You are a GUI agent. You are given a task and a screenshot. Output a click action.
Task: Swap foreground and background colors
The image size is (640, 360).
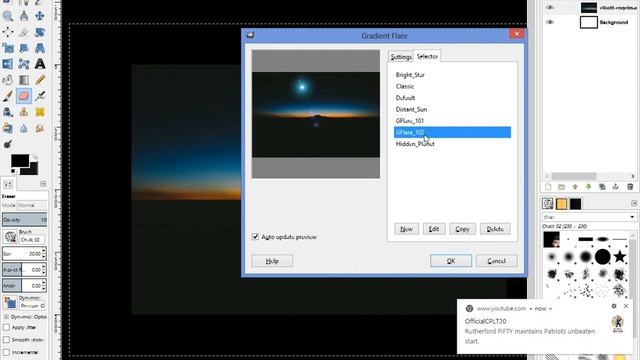tap(35, 157)
